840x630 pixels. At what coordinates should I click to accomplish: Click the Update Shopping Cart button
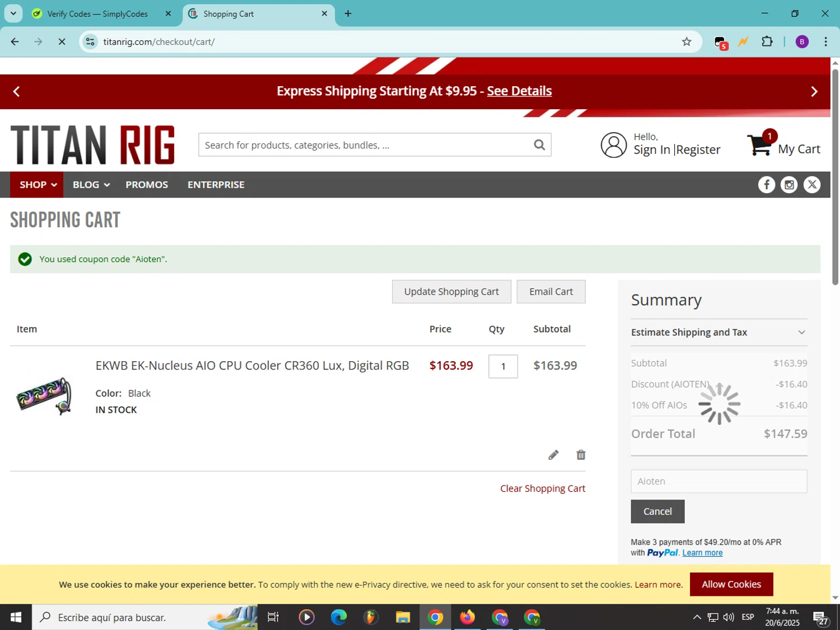tap(451, 292)
